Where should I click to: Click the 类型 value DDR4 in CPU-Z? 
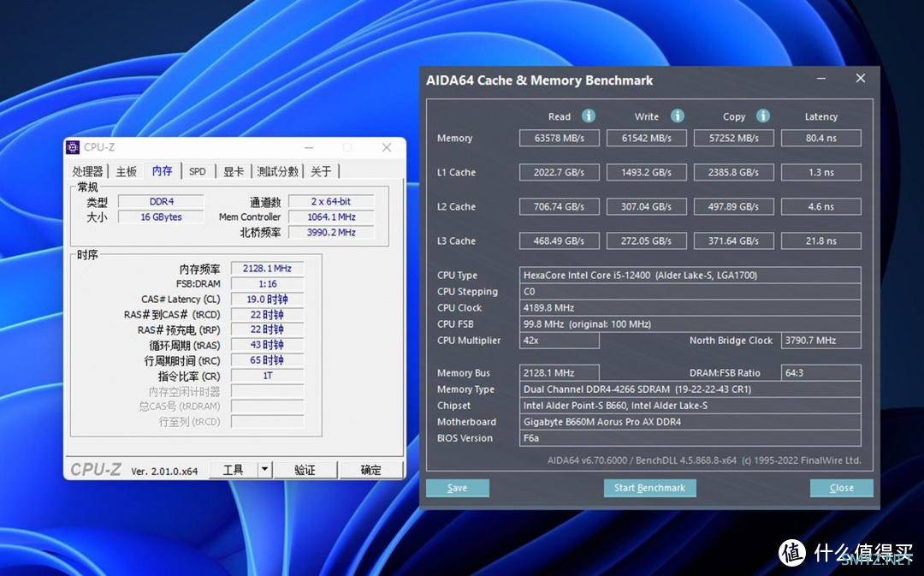point(161,201)
